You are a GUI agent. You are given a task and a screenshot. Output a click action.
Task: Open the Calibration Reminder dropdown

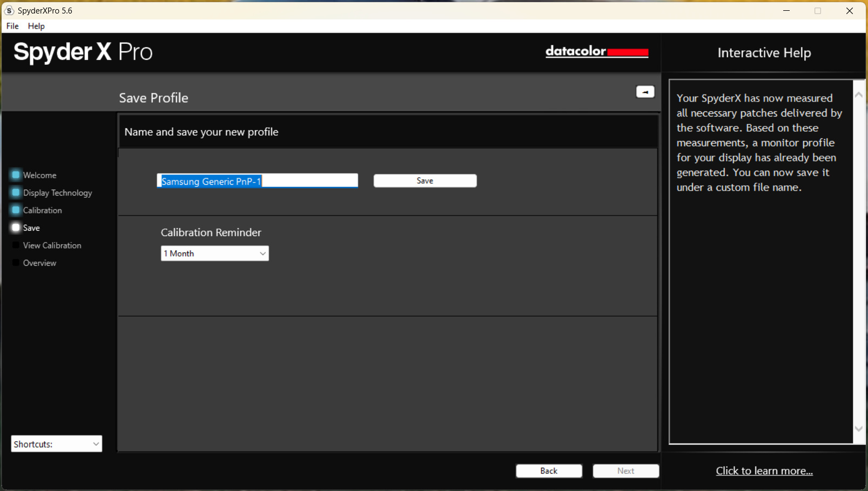tap(215, 253)
